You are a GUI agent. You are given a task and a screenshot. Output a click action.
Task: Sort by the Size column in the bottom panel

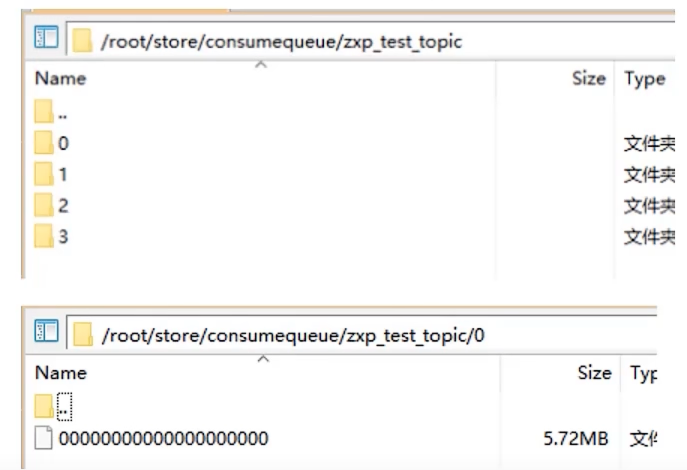point(594,373)
